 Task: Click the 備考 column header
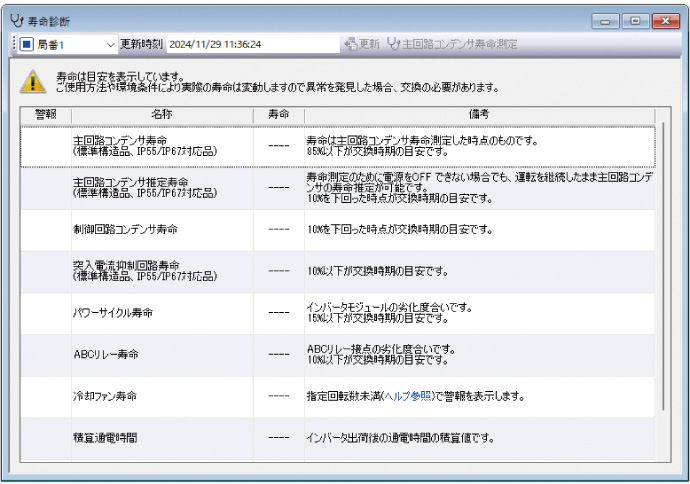pos(479,114)
